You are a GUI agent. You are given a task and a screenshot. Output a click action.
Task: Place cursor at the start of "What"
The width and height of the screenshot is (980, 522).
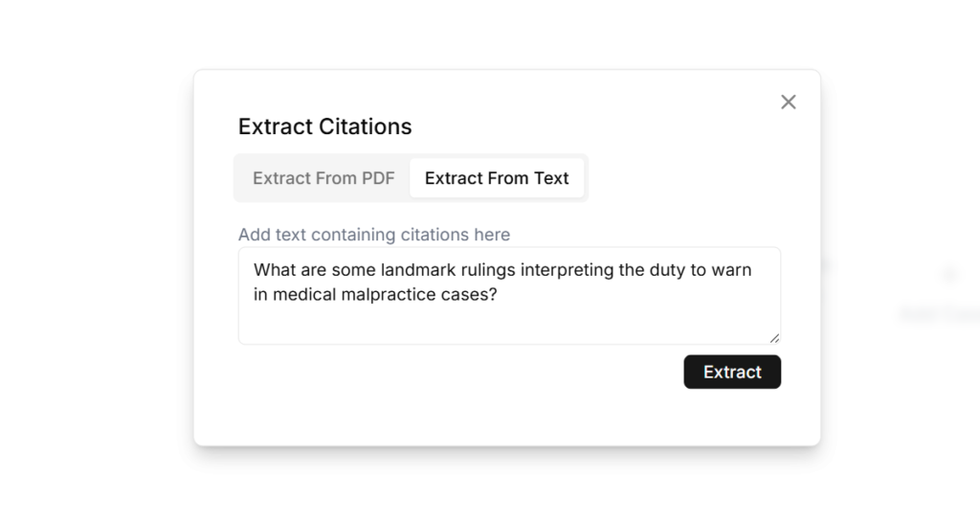pyautogui.click(x=255, y=270)
